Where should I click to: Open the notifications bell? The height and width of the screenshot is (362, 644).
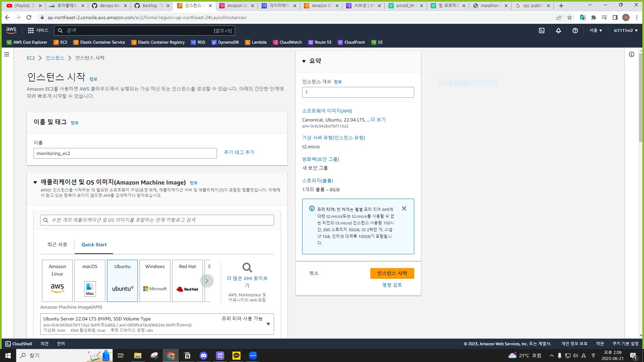point(558,31)
